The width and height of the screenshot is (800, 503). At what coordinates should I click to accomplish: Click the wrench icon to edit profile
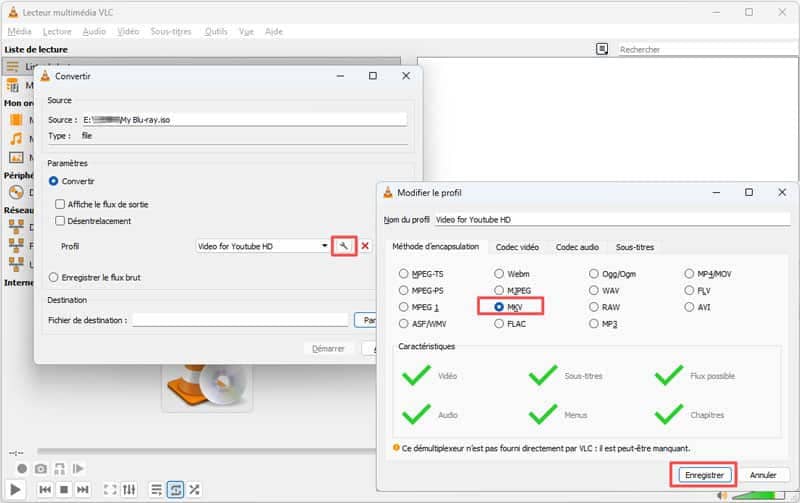(344, 246)
